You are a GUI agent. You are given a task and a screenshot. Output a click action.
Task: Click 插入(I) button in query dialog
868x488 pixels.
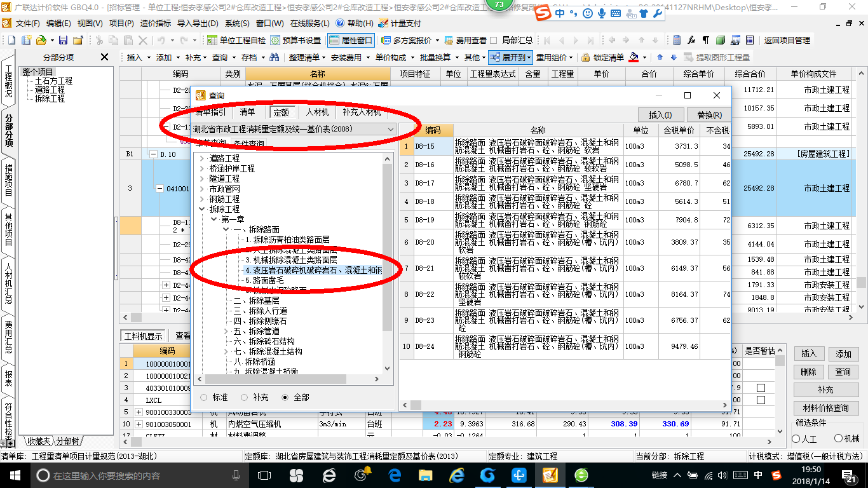[x=660, y=115]
